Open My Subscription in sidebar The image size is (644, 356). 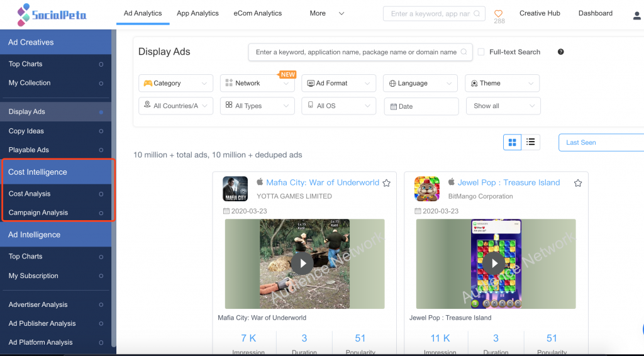(x=55, y=275)
